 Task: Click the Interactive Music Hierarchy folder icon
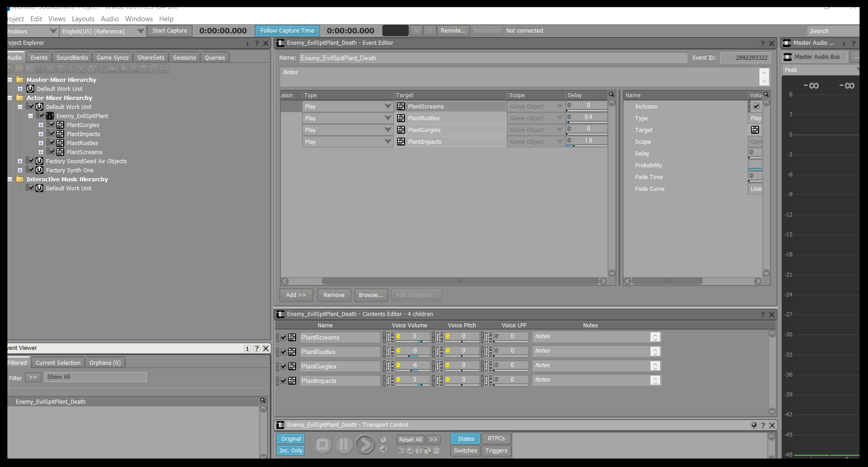coord(20,179)
